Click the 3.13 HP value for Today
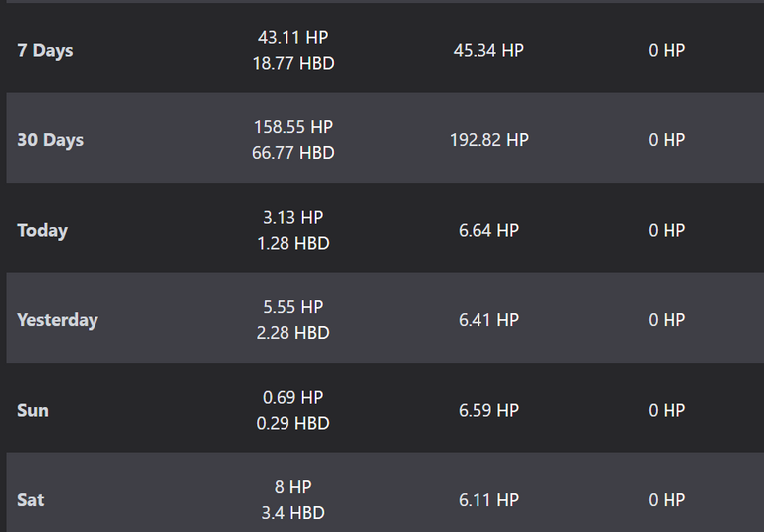This screenshot has height=532, width=764. pos(292,218)
